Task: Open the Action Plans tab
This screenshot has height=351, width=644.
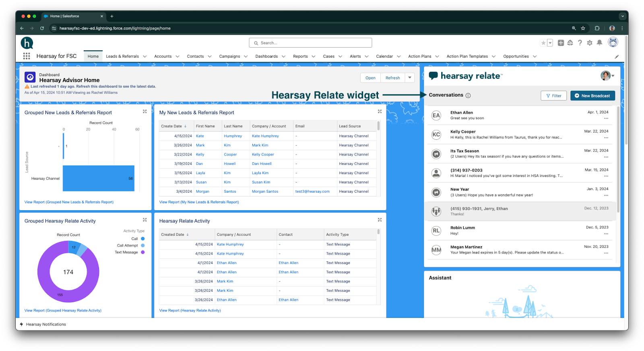Action: 419,56
